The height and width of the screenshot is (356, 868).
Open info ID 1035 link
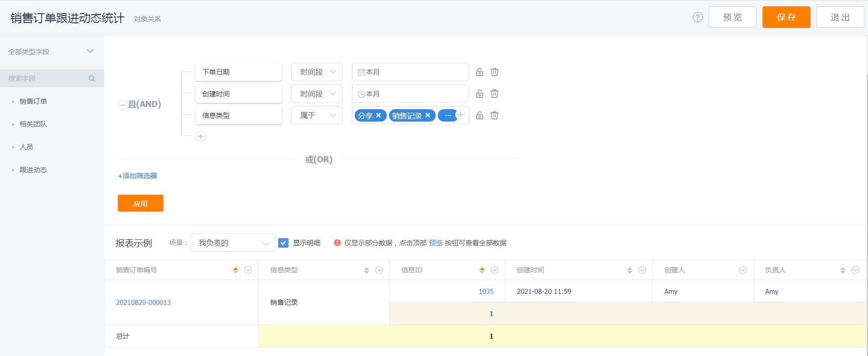pyautogui.click(x=486, y=292)
